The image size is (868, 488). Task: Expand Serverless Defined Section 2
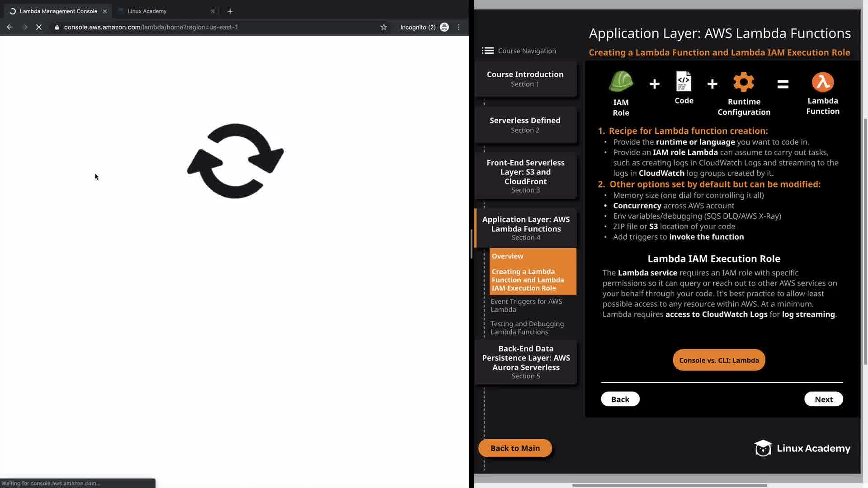(x=525, y=125)
